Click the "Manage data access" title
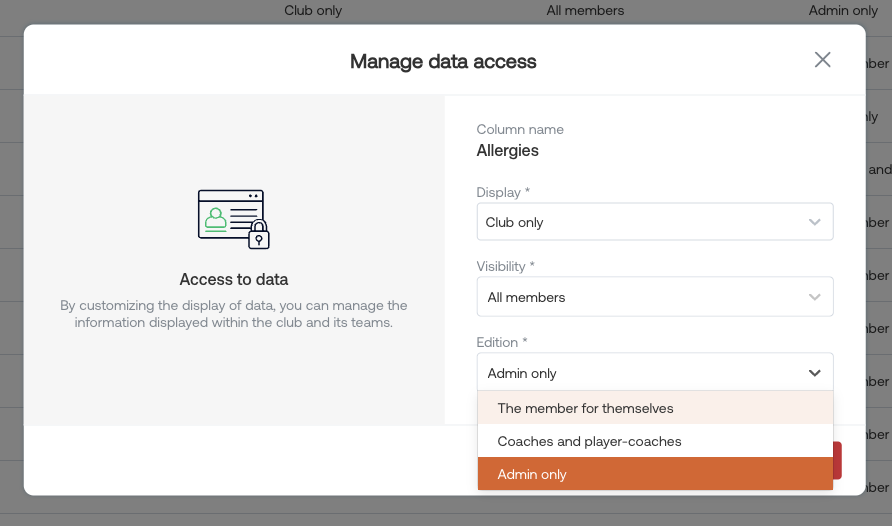The image size is (892, 526). pyautogui.click(x=443, y=61)
